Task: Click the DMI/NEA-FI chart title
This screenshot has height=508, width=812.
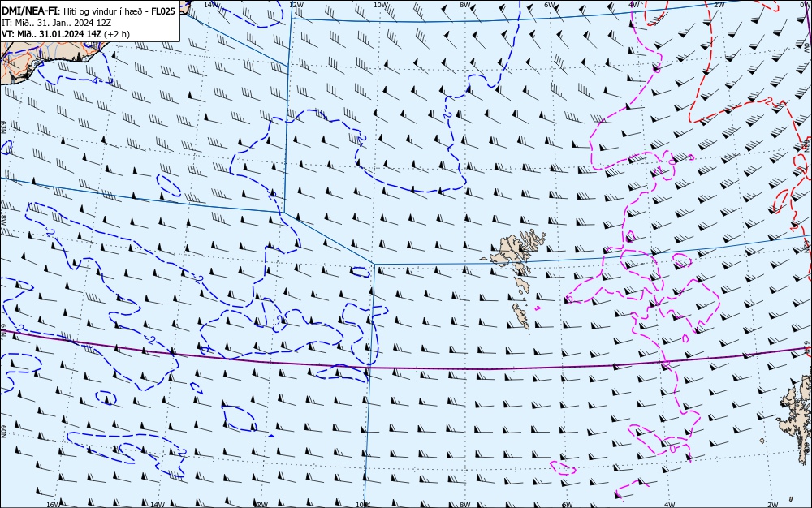Action: (30, 11)
